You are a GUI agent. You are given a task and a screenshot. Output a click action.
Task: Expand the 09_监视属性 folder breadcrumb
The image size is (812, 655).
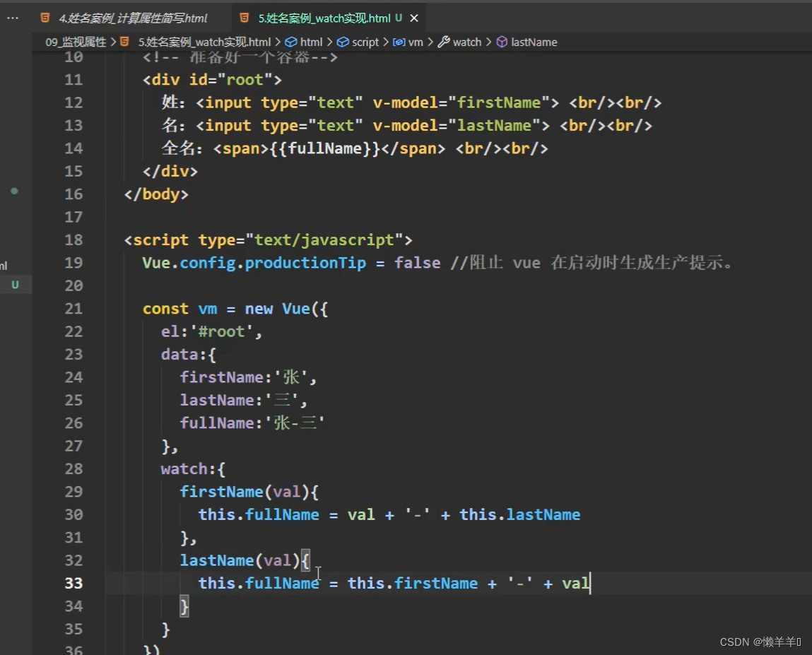coord(75,42)
